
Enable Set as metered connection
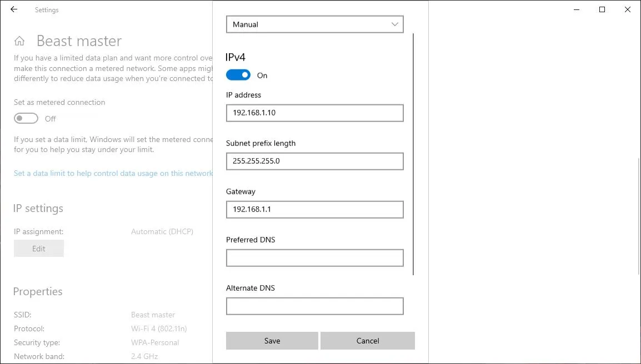click(x=26, y=118)
